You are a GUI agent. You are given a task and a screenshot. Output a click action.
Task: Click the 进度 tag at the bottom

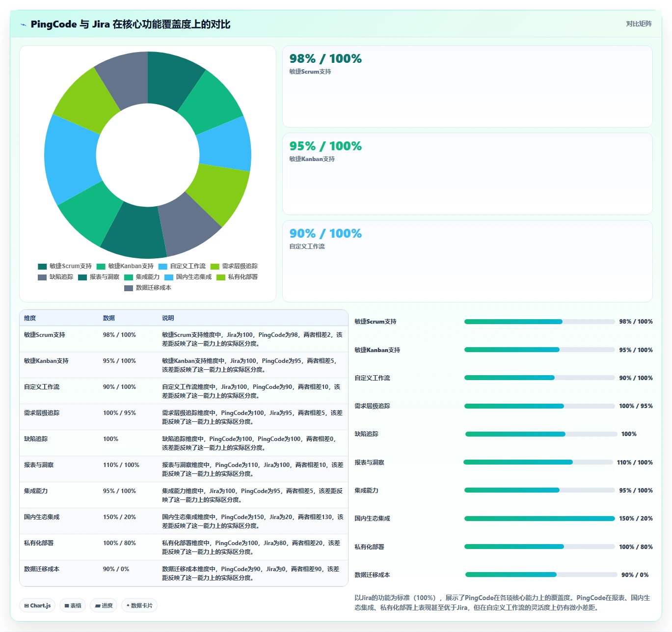(104, 605)
